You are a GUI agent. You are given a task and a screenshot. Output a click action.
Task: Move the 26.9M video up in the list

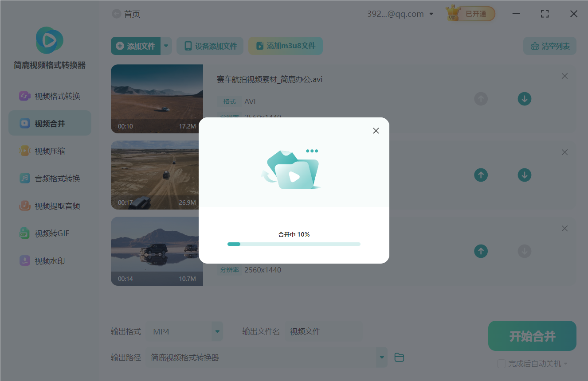point(481,175)
